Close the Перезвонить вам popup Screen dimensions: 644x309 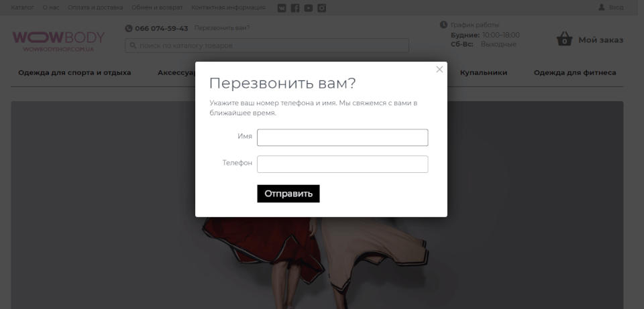click(439, 69)
